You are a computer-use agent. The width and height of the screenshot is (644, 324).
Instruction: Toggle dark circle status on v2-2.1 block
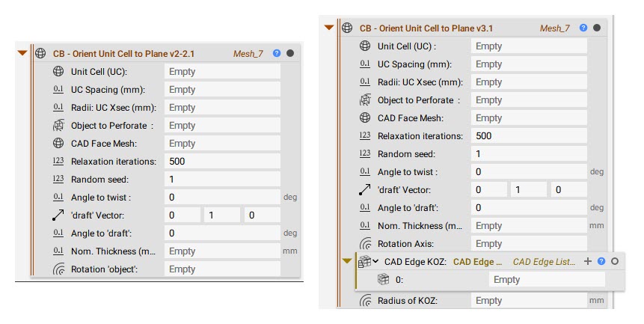(x=290, y=53)
